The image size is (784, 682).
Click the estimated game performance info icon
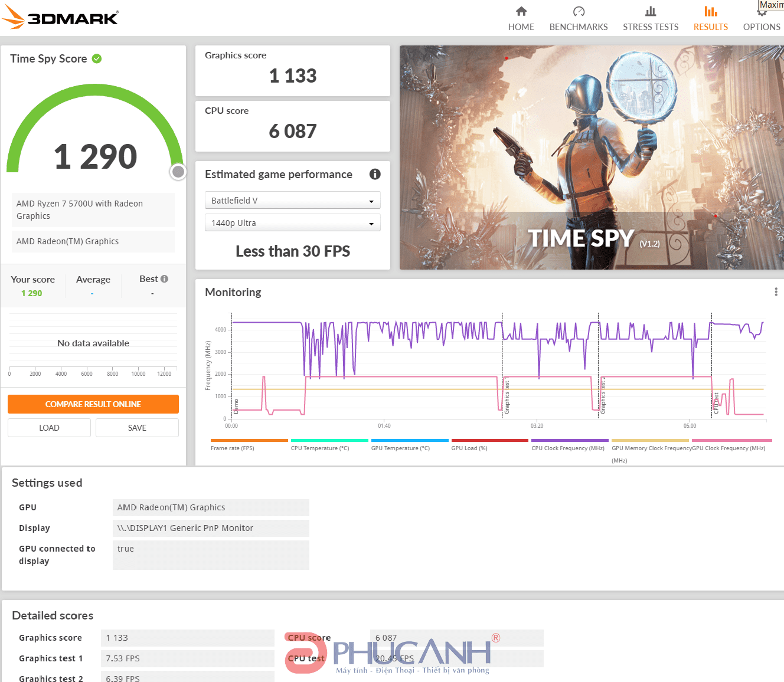coord(375,174)
